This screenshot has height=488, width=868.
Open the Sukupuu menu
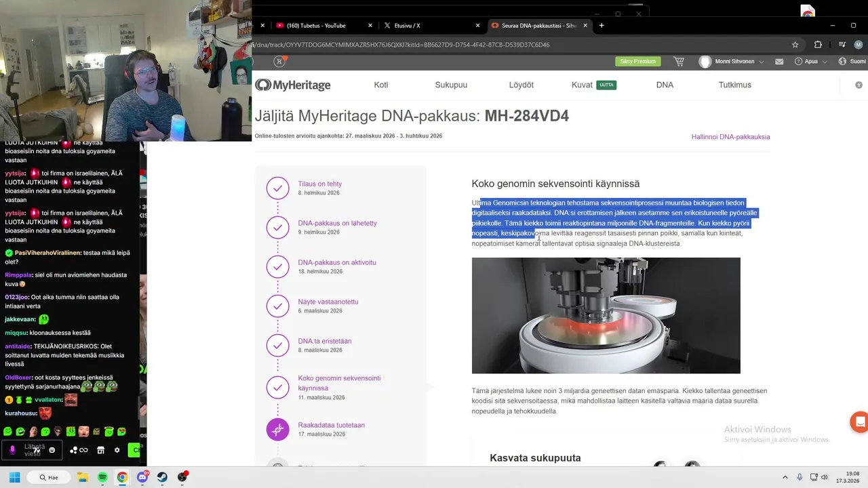coord(451,85)
